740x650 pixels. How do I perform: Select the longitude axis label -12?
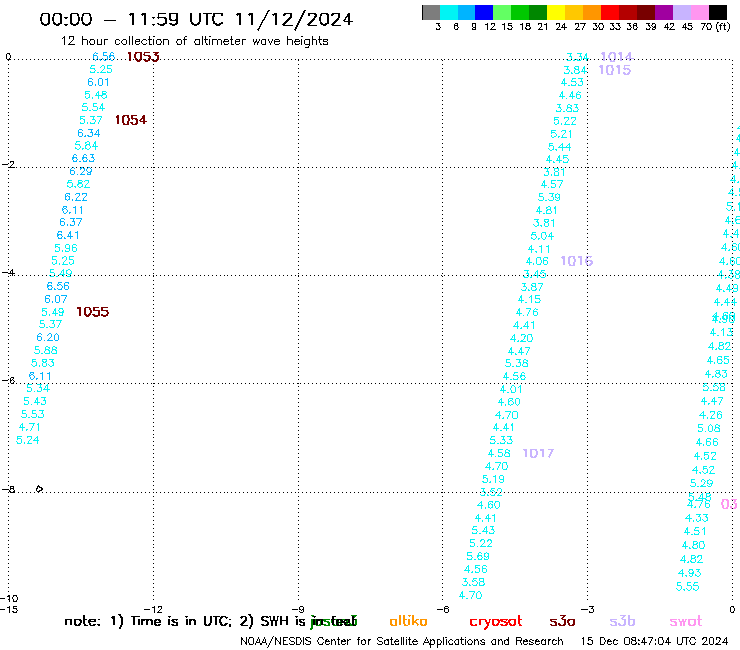tap(153, 609)
